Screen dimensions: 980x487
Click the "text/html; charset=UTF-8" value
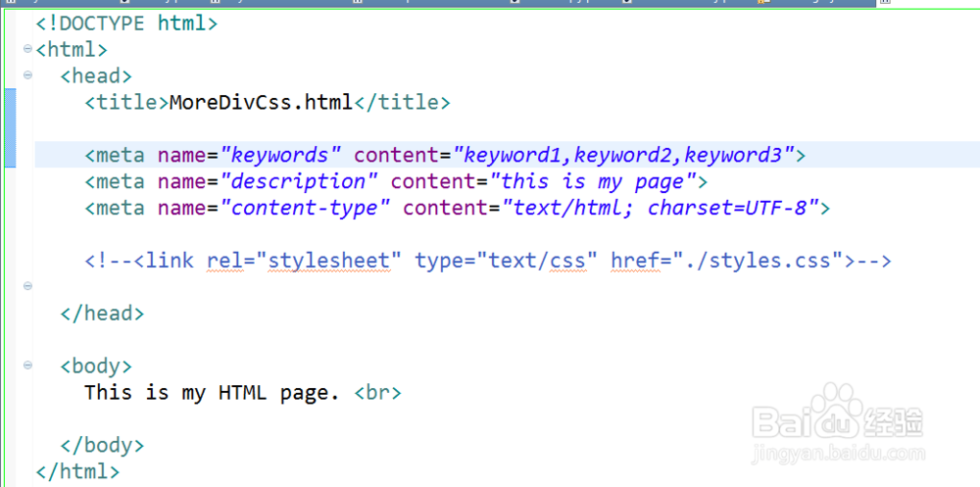coord(660,208)
